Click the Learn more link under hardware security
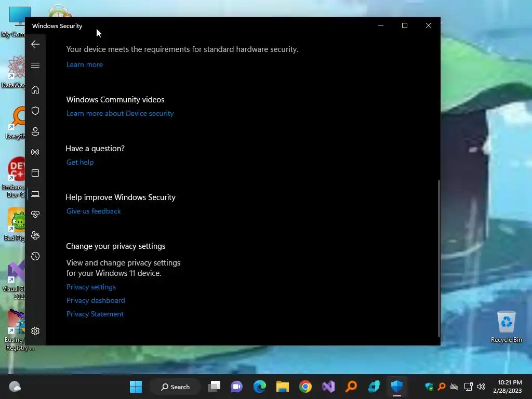 tap(85, 64)
